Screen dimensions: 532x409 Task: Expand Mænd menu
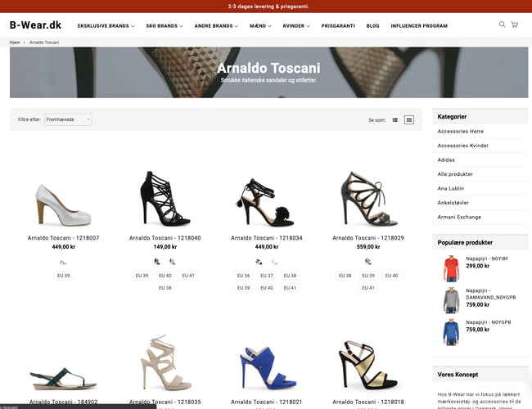tap(260, 26)
